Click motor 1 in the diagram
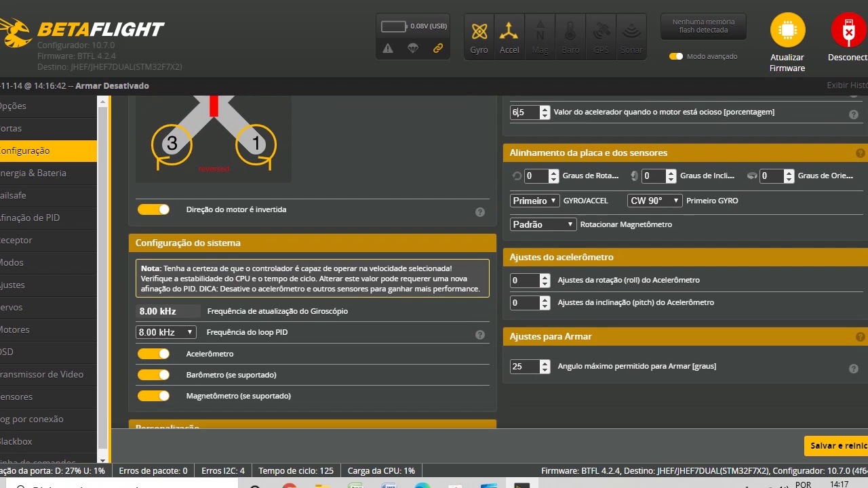 pos(256,144)
